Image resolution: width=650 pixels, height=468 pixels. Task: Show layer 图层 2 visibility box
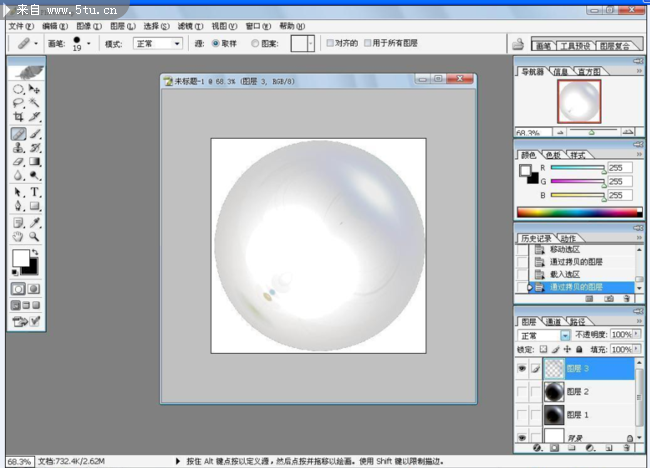tap(521, 392)
